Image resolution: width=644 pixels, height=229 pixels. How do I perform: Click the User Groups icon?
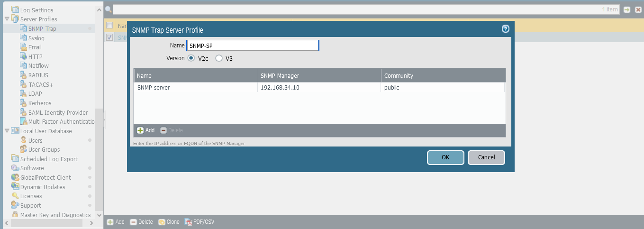click(24, 149)
